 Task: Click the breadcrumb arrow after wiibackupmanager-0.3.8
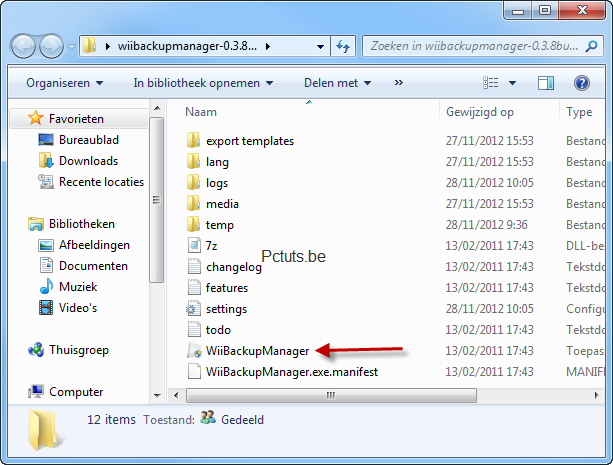pyautogui.click(x=268, y=47)
